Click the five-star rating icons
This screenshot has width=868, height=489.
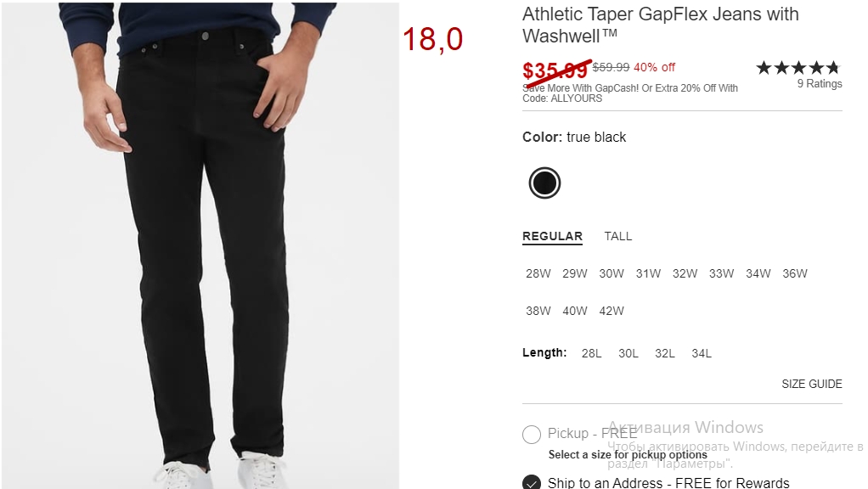tap(798, 68)
